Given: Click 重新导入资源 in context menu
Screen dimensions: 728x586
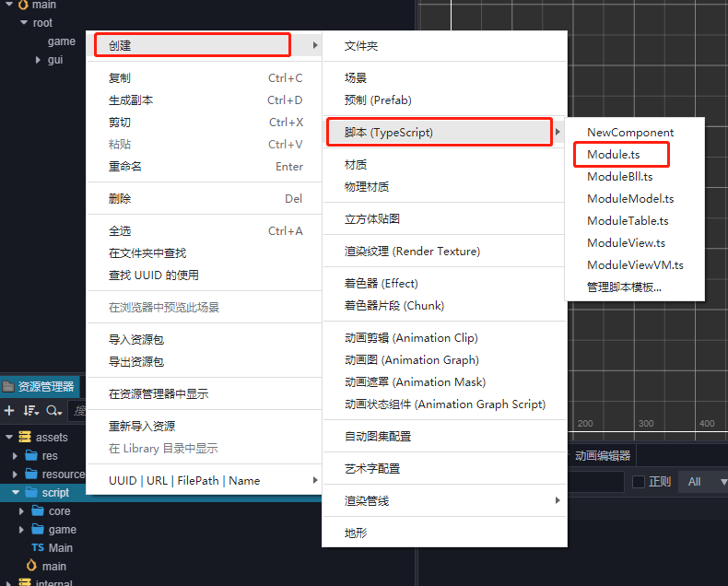Looking at the screenshot, I should click(x=141, y=427).
